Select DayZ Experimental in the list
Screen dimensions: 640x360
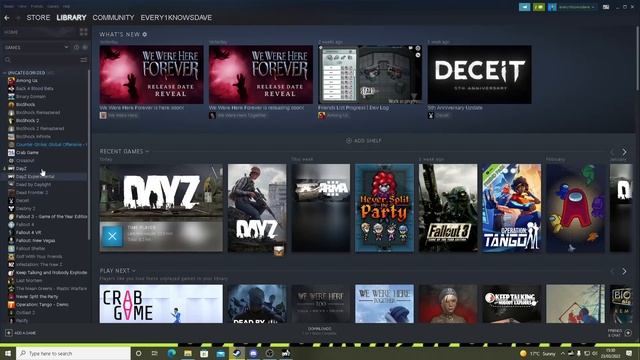coord(35,176)
